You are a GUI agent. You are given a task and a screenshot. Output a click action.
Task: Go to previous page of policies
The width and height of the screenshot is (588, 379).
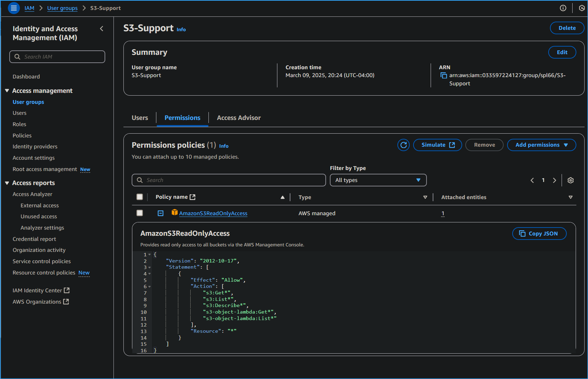click(x=532, y=180)
